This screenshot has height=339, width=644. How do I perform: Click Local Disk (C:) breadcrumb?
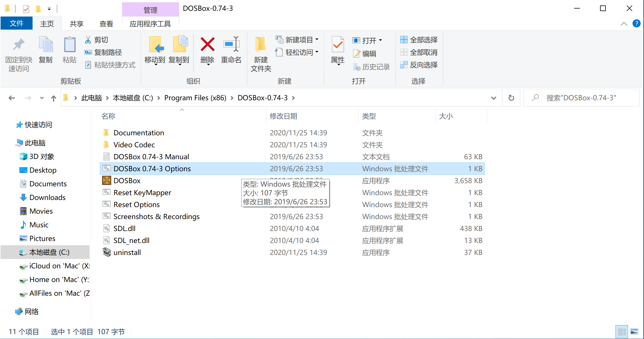click(133, 98)
